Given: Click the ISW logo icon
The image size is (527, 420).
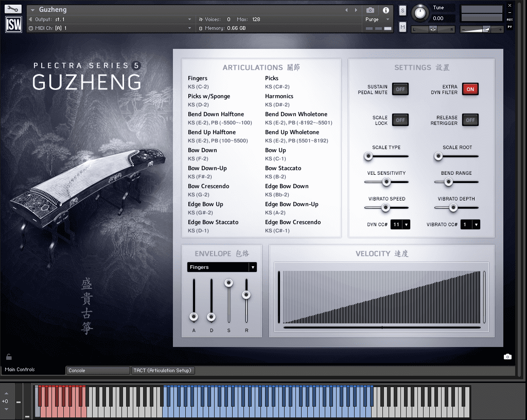Looking at the screenshot, I should (13, 24).
